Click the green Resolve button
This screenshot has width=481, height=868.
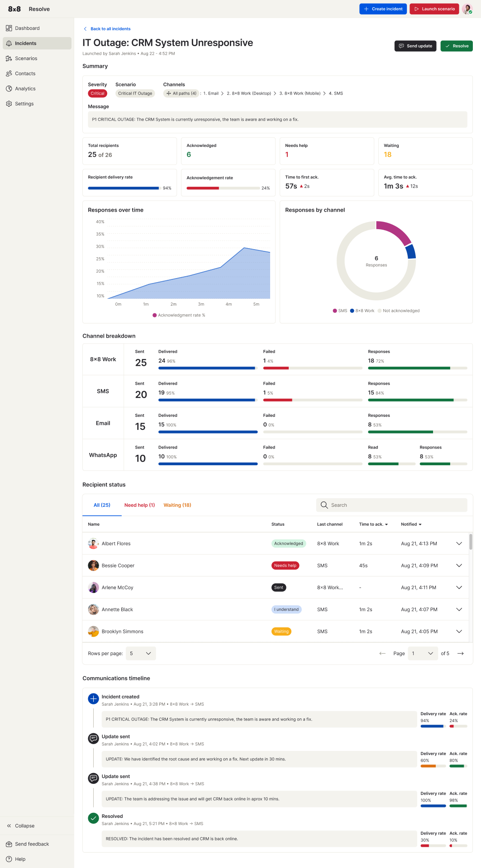tap(457, 46)
